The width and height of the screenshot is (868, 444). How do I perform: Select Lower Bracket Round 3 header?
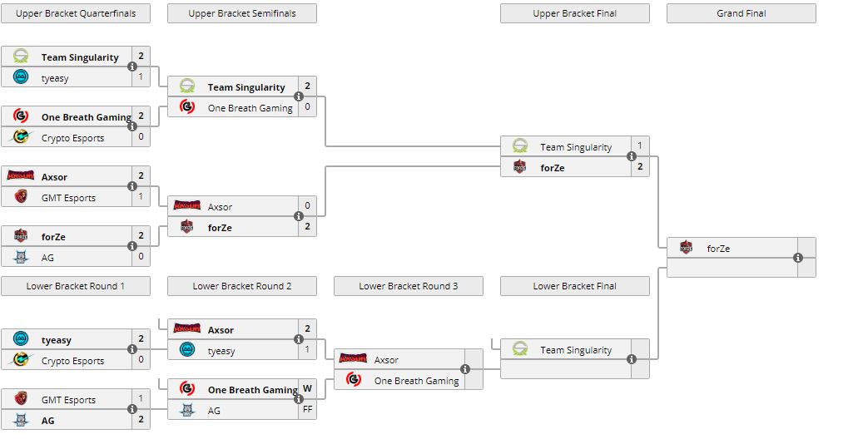(409, 286)
